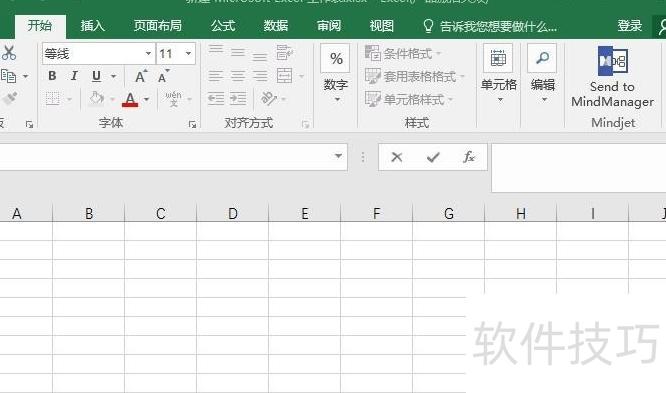Image resolution: width=666 pixels, height=393 pixels.
Task: Click the text orientation icon
Action: coord(269,99)
